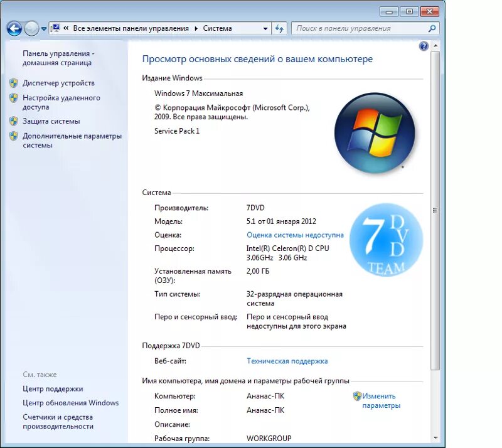Open 'Оценка системы недоступна' link
This screenshot has width=502, height=448.
point(295,235)
